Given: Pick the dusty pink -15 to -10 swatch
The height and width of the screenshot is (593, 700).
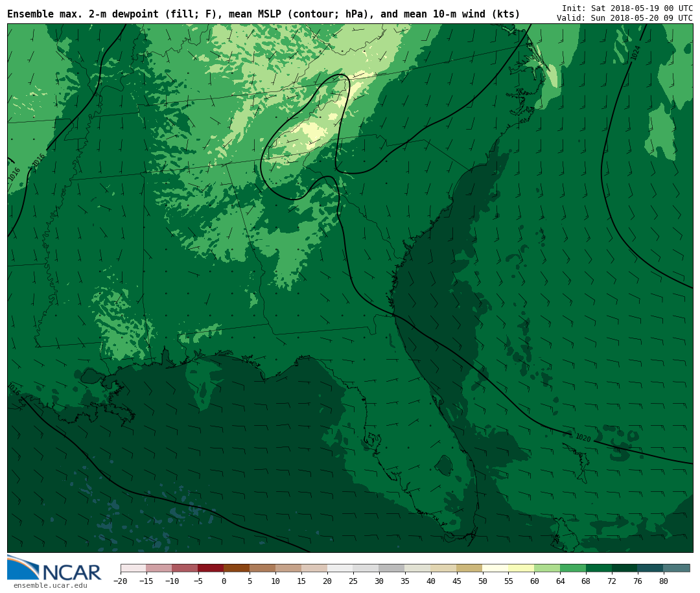Looking at the screenshot, I should pos(159,568).
